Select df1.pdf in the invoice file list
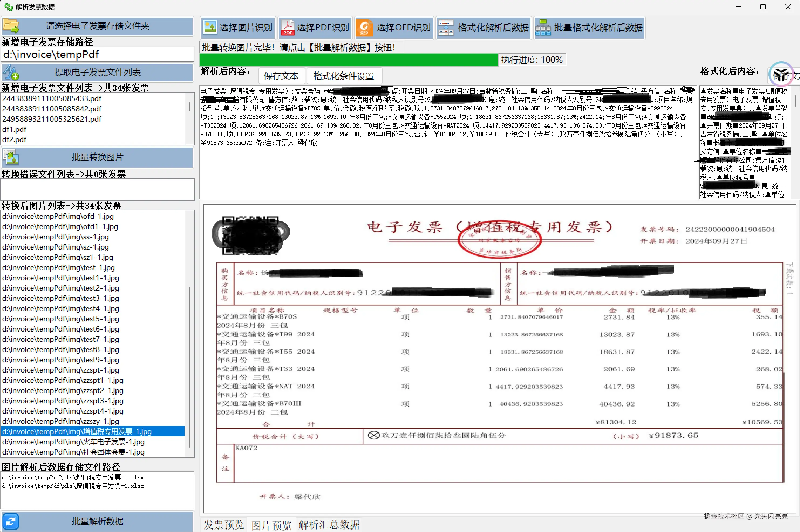The image size is (800, 532). [14, 129]
